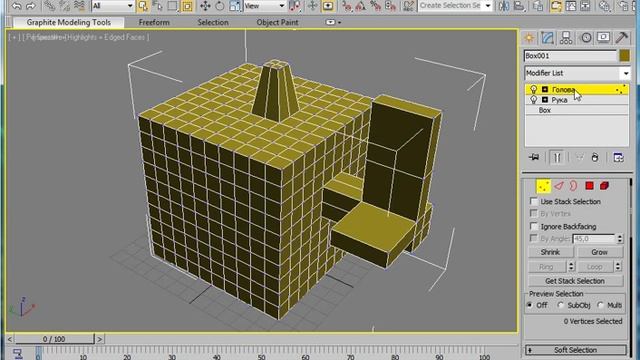Image resolution: width=640 pixels, height=360 pixels.
Task: Go to next frame with time slider arrow
Action: click(100, 339)
